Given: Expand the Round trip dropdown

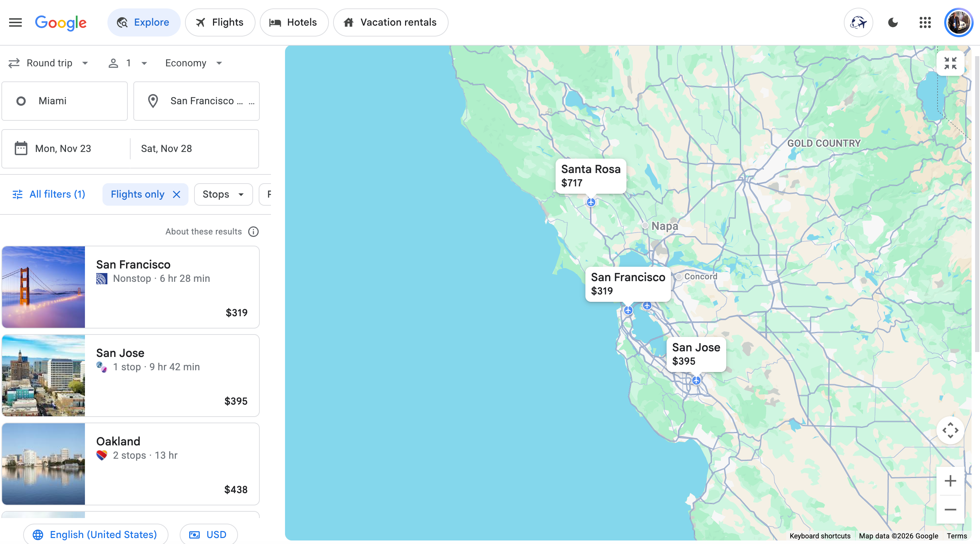Looking at the screenshot, I should [49, 63].
